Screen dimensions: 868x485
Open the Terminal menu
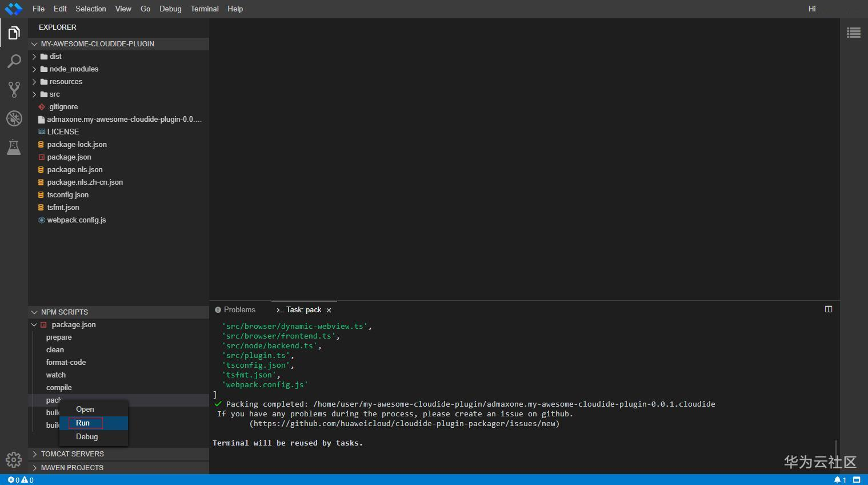[205, 9]
